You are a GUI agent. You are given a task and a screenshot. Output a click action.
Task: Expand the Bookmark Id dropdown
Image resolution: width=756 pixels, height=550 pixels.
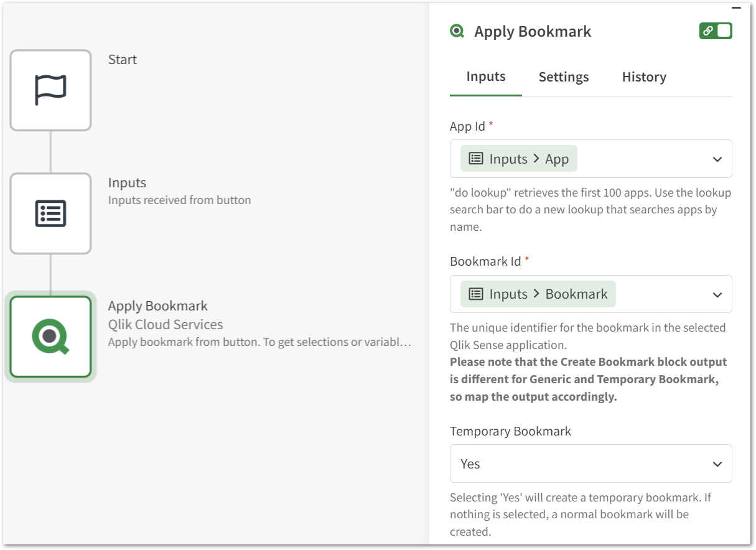tap(717, 294)
